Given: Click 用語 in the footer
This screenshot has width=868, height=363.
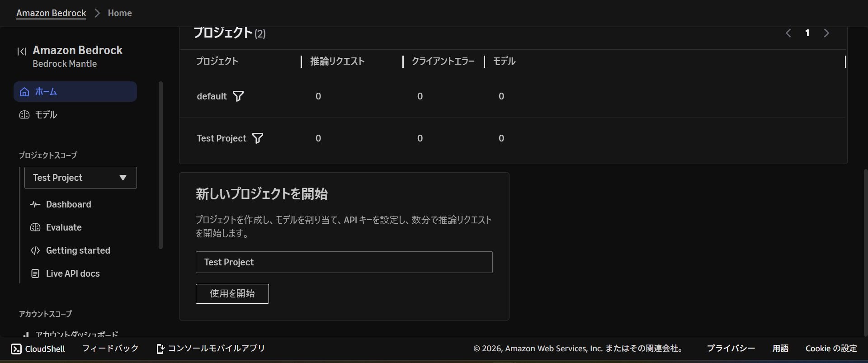Looking at the screenshot, I should (780, 349).
